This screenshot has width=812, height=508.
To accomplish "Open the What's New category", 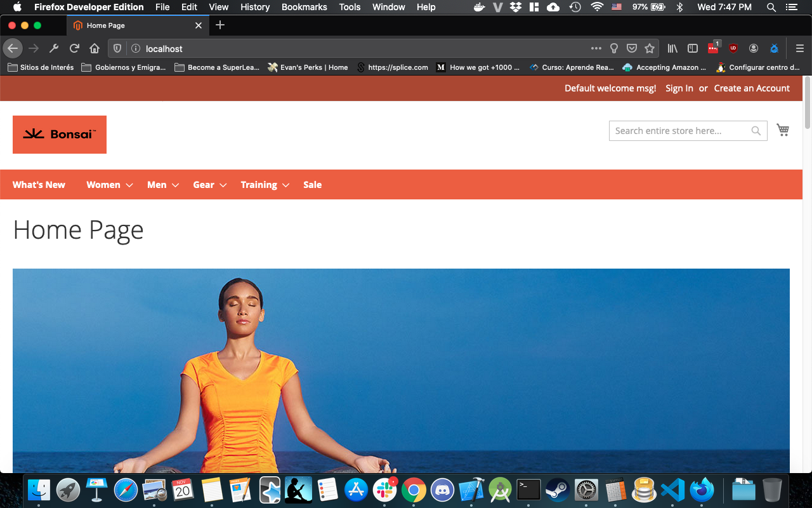I will (x=39, y=185).
